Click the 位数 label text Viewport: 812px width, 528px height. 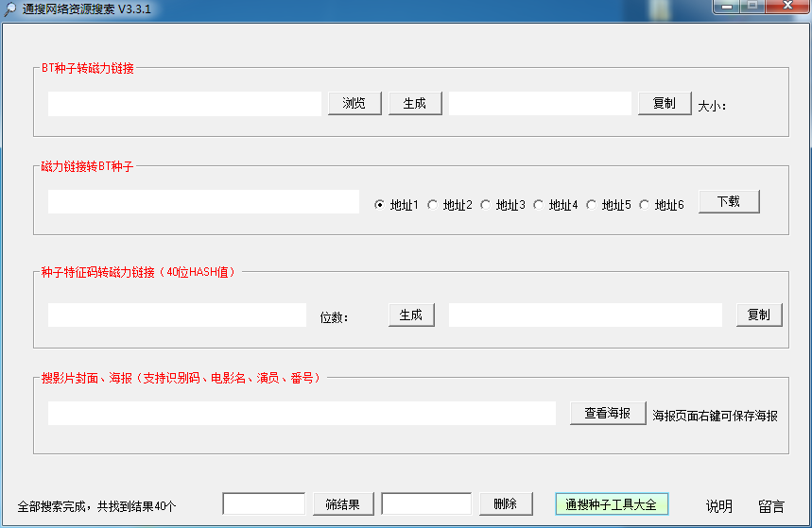(x=334, y=317)
